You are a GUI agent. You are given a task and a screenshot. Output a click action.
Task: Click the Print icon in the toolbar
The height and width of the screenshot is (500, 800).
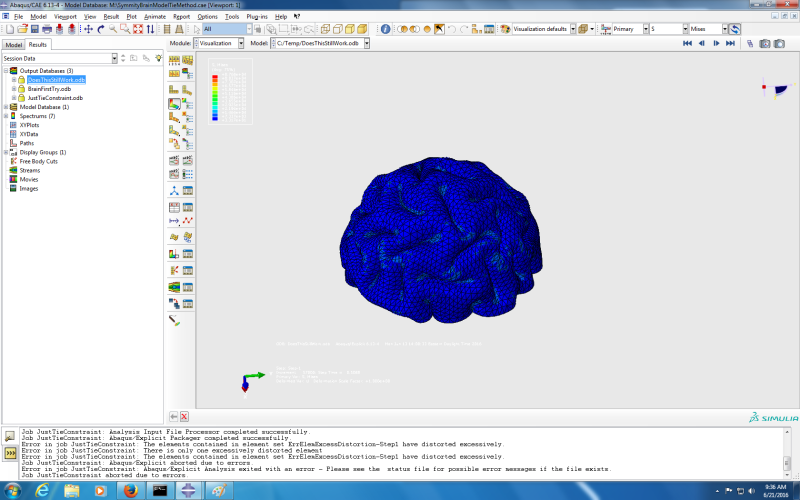coord(47,29)
